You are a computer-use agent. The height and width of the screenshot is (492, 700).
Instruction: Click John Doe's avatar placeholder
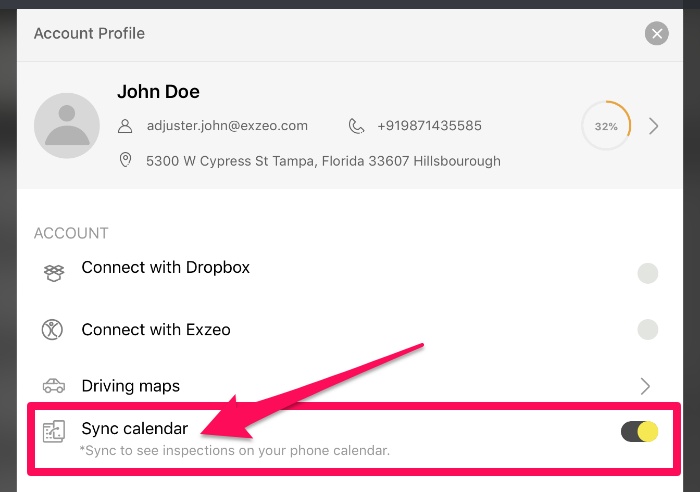(x=67, y=125)
